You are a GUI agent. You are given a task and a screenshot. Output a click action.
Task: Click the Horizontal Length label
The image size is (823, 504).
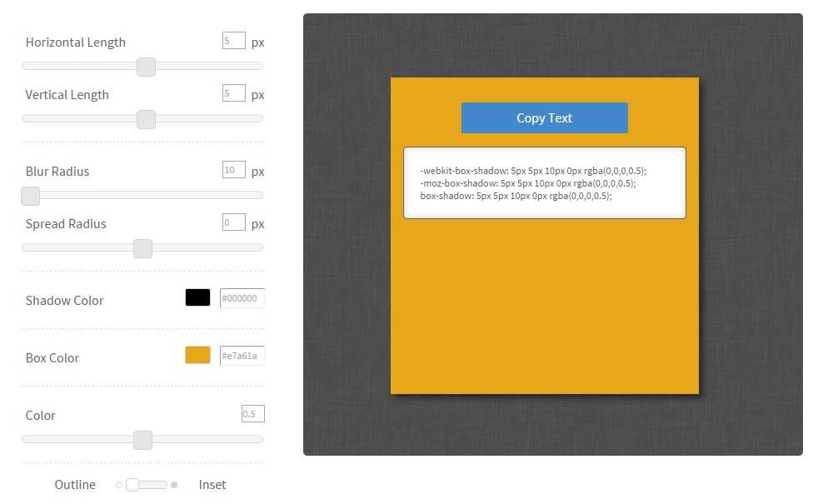point(76,42)
